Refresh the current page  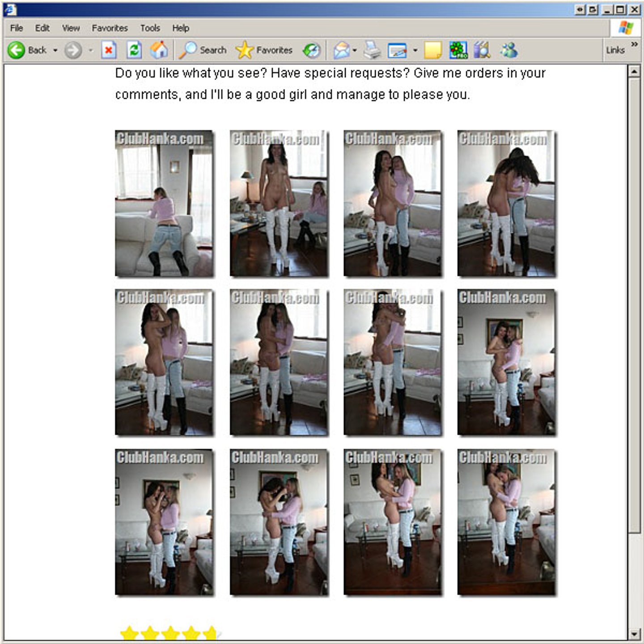(x=134, y=50)
